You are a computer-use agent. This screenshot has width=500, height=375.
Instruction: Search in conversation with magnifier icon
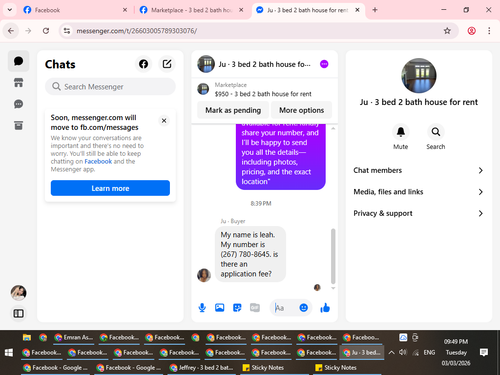436,132
